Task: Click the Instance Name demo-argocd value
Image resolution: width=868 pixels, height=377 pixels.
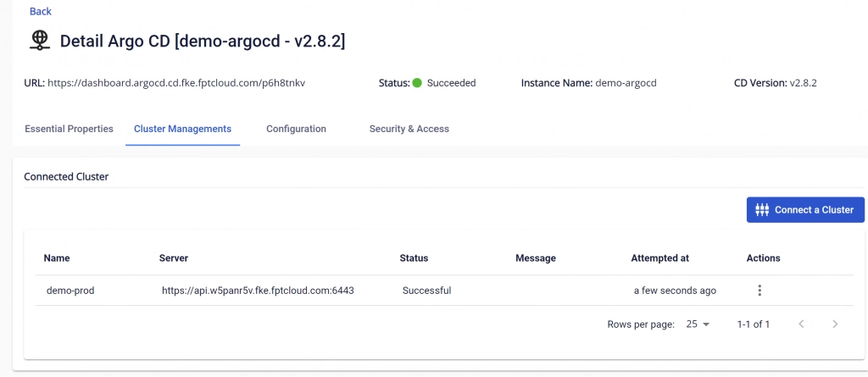Action: pos(626,84)
